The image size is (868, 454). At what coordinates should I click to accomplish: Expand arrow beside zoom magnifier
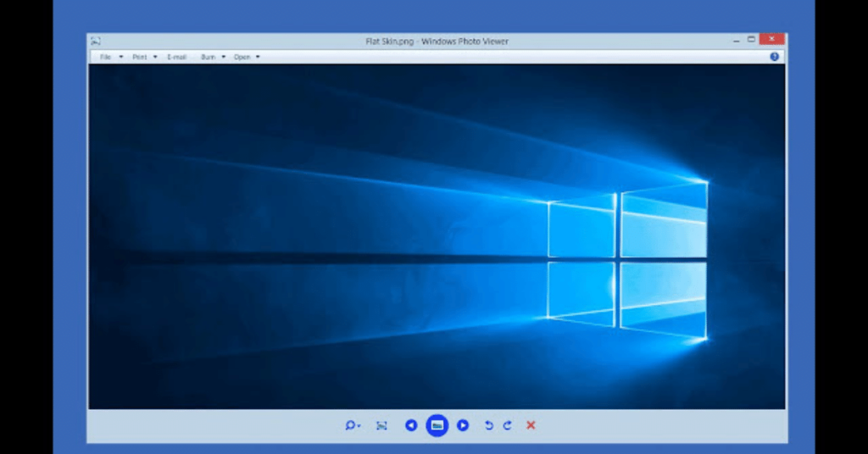tap(359, 426)
